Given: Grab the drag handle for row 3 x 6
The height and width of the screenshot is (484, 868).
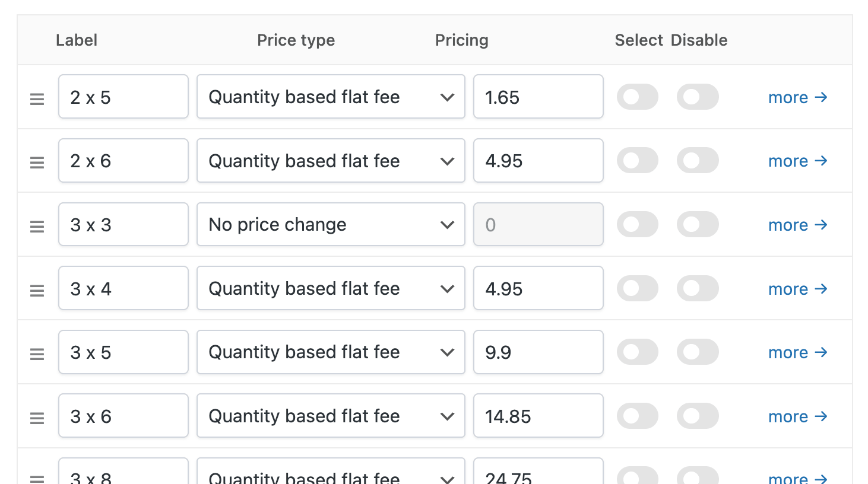Looking at the screenshot, I should point(37,418).
